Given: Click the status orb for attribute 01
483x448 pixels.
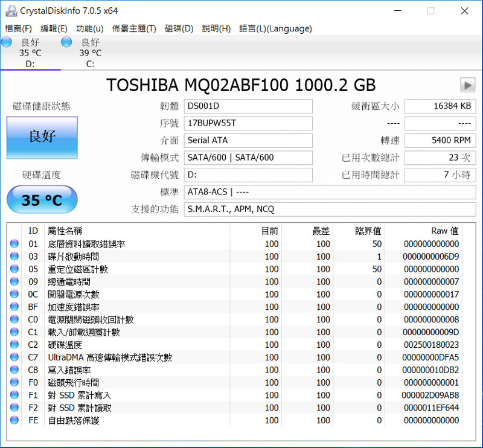Looking at the screenshot, I should pos(14,243).
